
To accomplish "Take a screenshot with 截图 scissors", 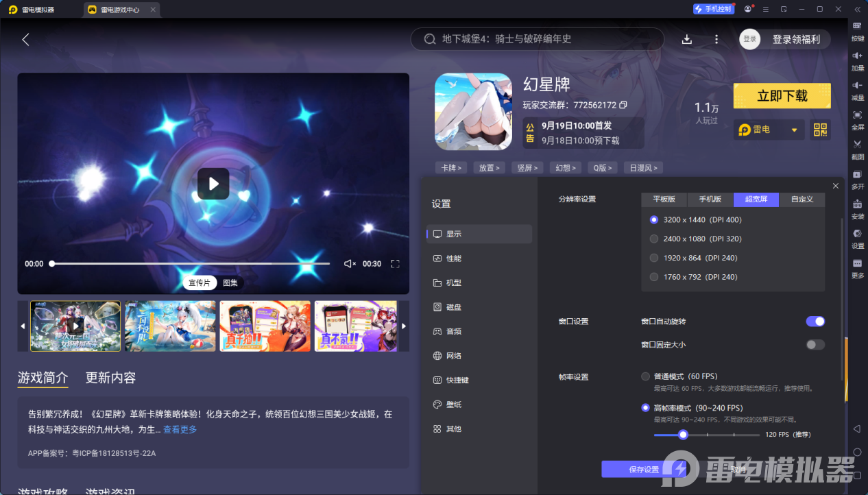I will pyautogui.click(x=858, y=149).
